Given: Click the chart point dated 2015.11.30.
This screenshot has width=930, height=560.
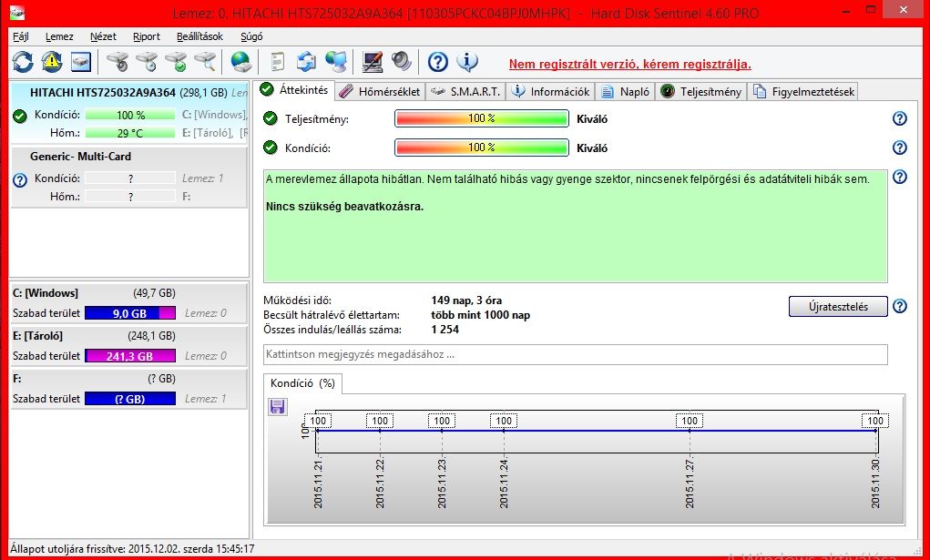Looking at the screenshot, I should coord(875,431).
